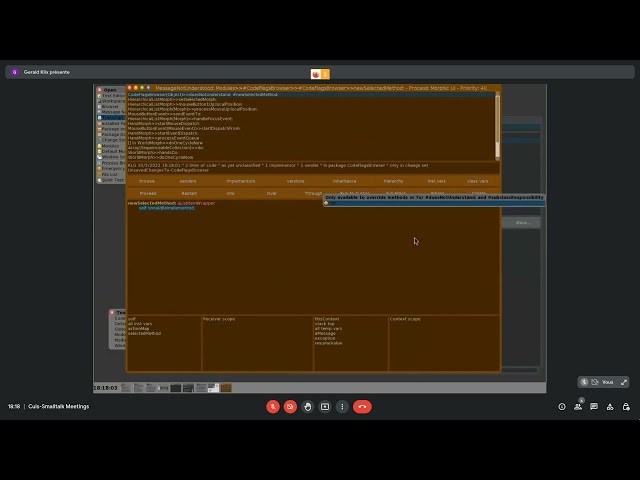Open the activities icon
Screen dimensions: 640x480
click(610, 407)
